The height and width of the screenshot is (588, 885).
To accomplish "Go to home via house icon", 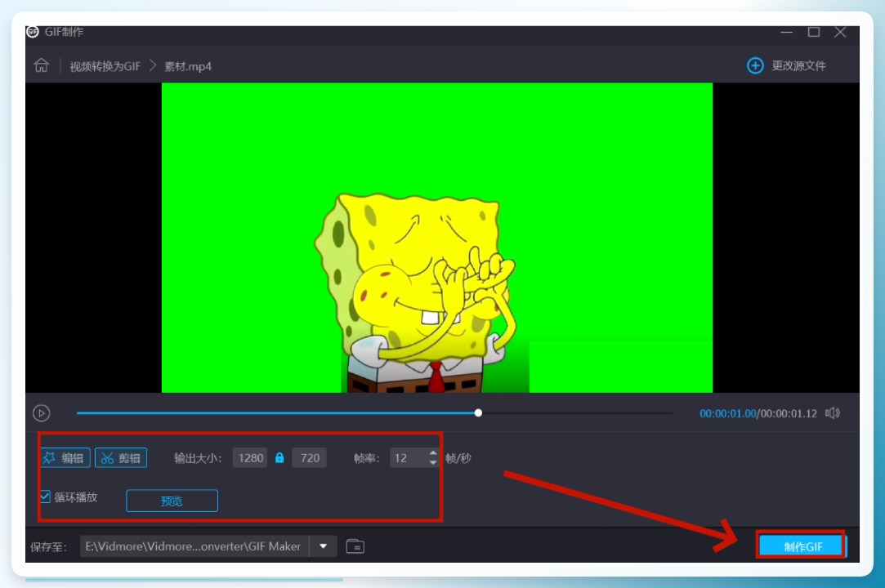I will (x=41, y=65).
